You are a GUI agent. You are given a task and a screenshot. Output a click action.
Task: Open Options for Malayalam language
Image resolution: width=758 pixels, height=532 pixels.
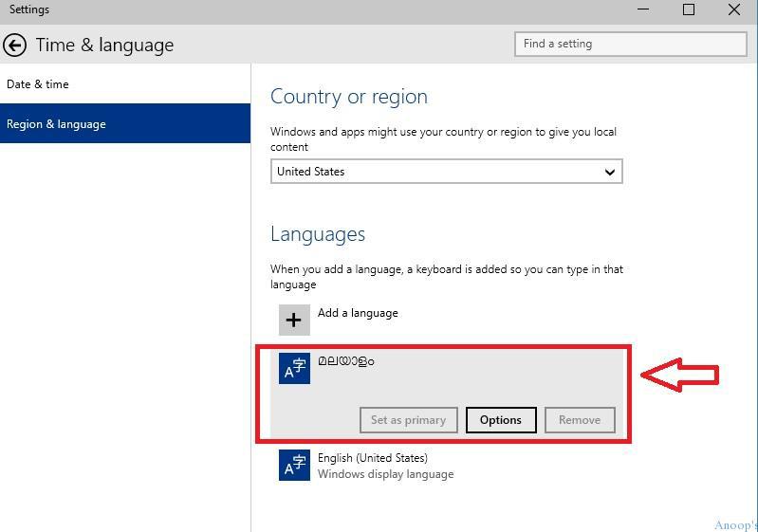coord(501,420)
